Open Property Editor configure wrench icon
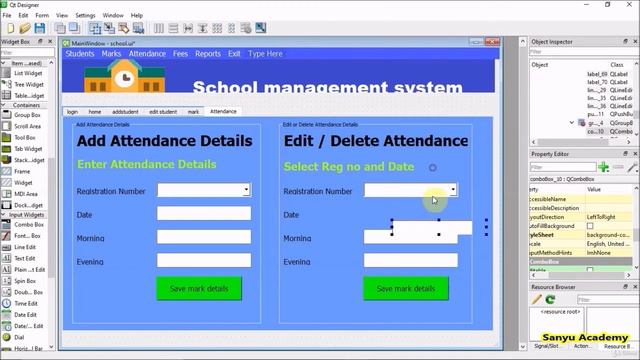Viewport: 640px width, 360px height. coord(632,167)
